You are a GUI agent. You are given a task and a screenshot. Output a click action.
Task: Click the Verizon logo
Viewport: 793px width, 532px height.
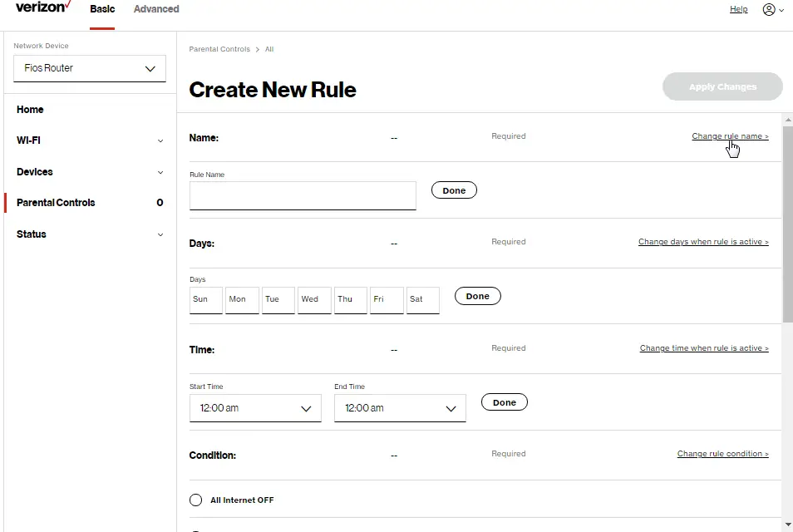(x=40, y=7)
